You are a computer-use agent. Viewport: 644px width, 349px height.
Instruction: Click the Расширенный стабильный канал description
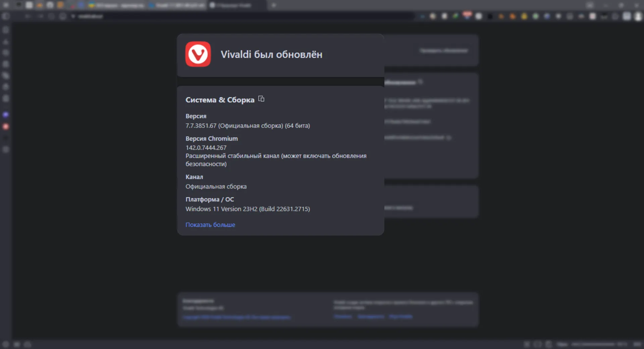point(276,160)
